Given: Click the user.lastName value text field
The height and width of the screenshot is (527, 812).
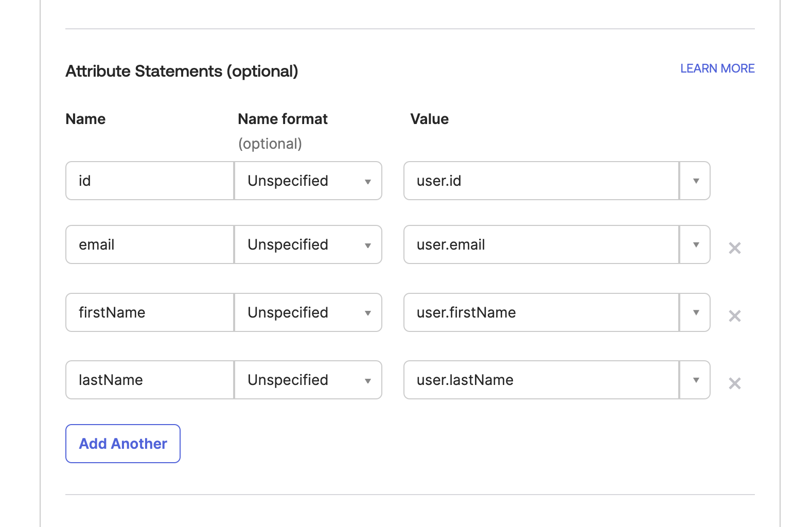Looking at the screenshot, I should point(541,380).
